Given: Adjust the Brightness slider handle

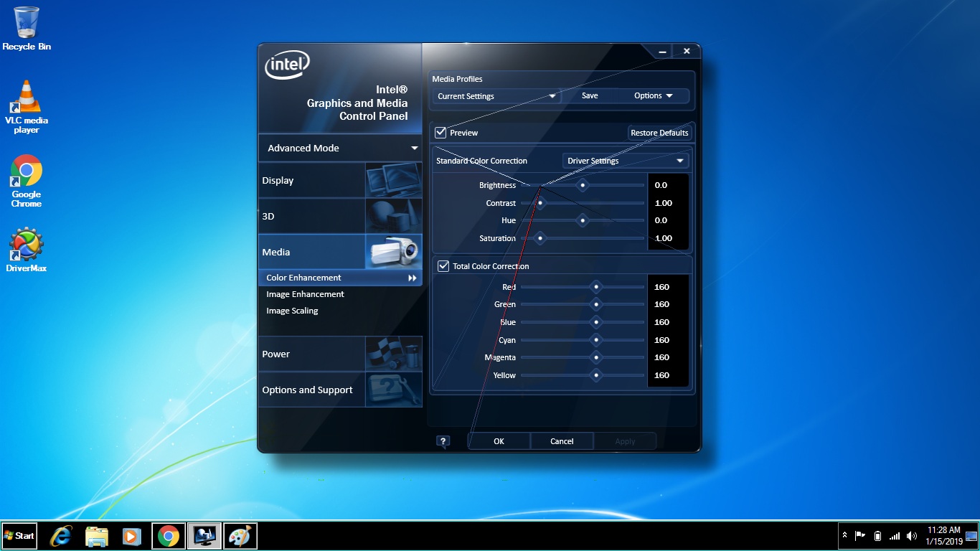Looking at the screenshot, I should (x=583, y=185).
